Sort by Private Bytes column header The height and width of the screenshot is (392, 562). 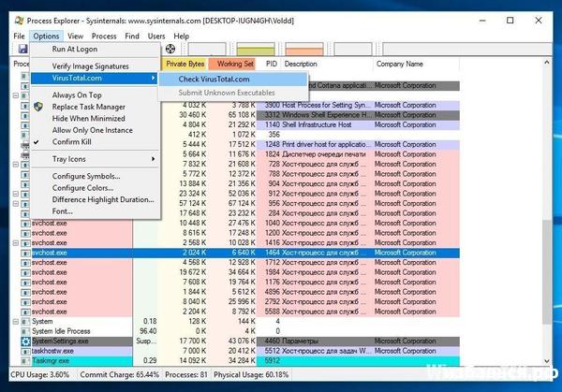pyautogui.click(x=185, y=64)
